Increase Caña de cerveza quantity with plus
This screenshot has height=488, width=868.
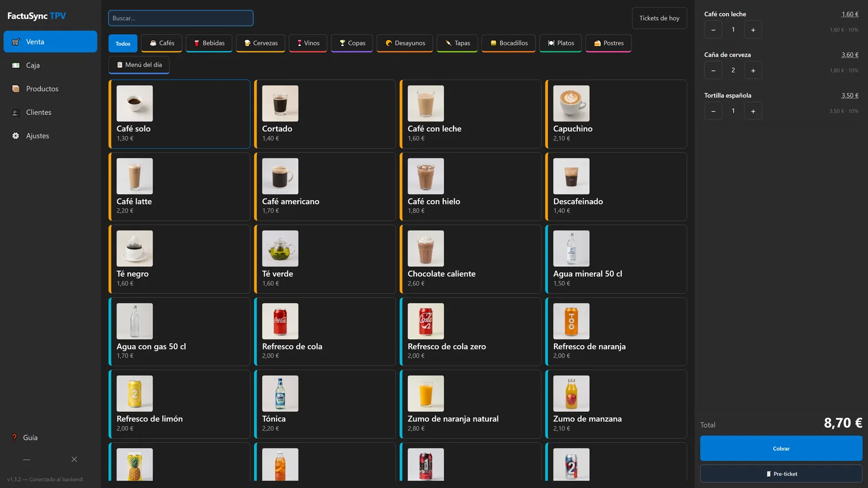pos(753,70)
